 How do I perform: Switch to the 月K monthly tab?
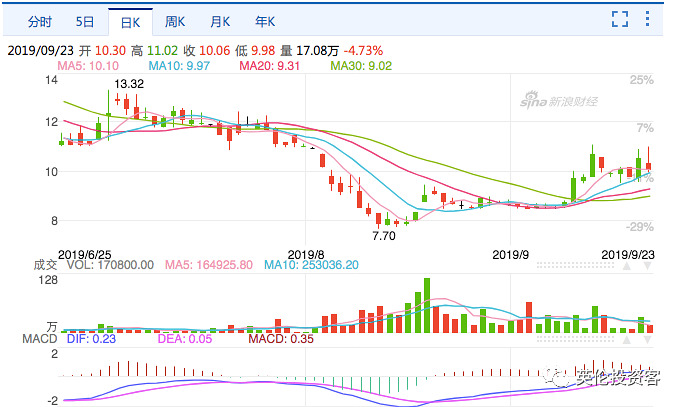click(x=222, y=20)
